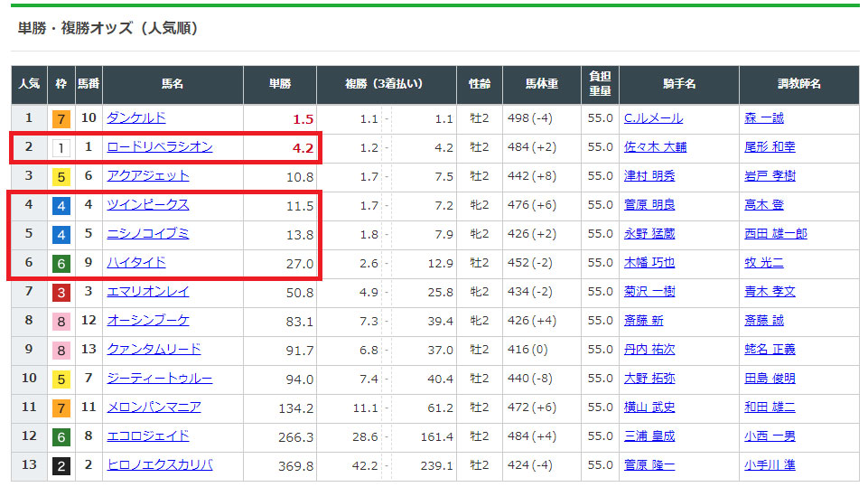The image size is (868, 487).
Task: Click the green frame 6 badge beside ハイタイド
Action: pos(61,263)
